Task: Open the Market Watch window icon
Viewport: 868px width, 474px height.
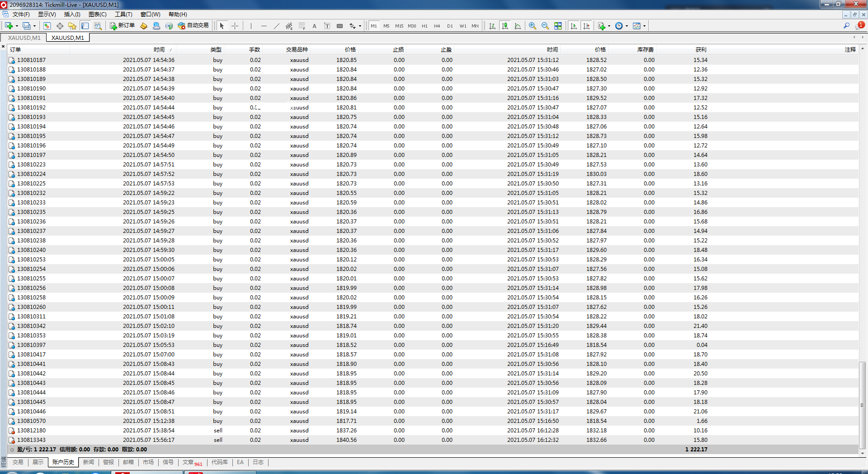Action: coord(47,26)
